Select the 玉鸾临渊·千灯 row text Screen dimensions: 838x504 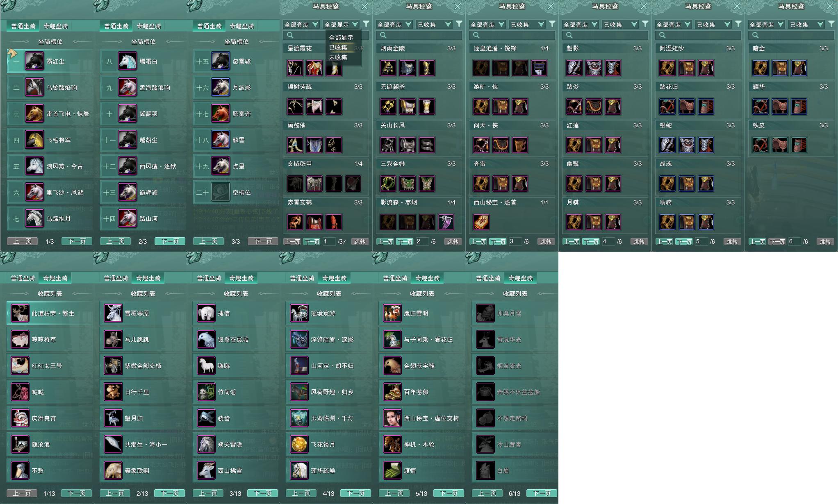click(332, 418)
